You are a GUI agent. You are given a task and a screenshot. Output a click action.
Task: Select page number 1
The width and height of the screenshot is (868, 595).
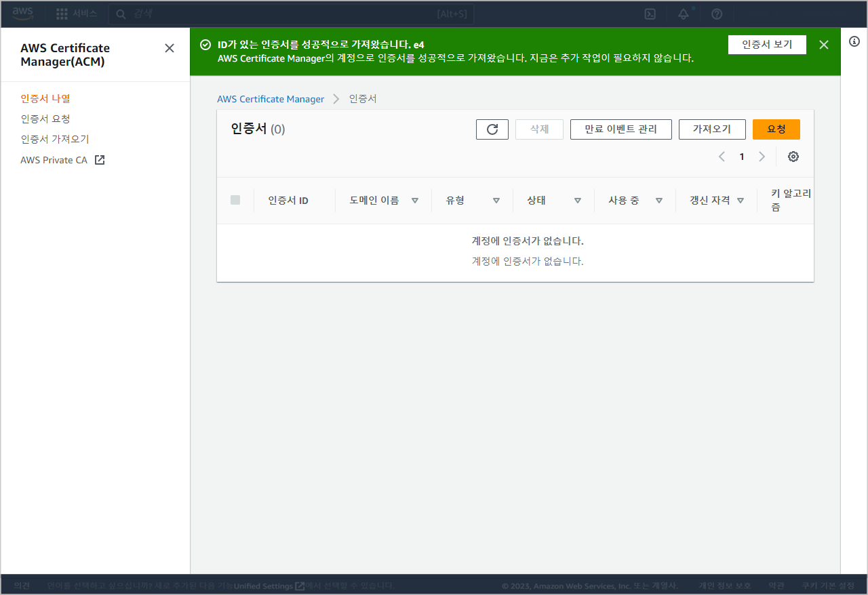[x=742, y=157]
